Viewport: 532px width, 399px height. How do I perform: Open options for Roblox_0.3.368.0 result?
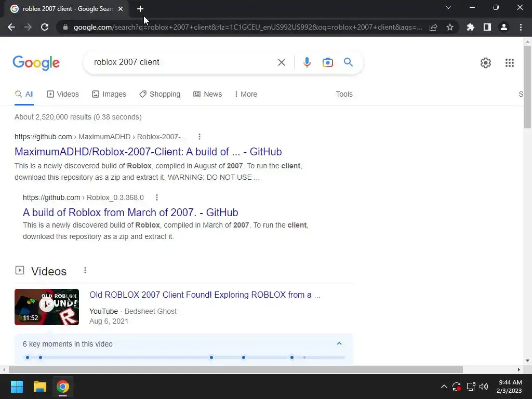pos(157,197)
